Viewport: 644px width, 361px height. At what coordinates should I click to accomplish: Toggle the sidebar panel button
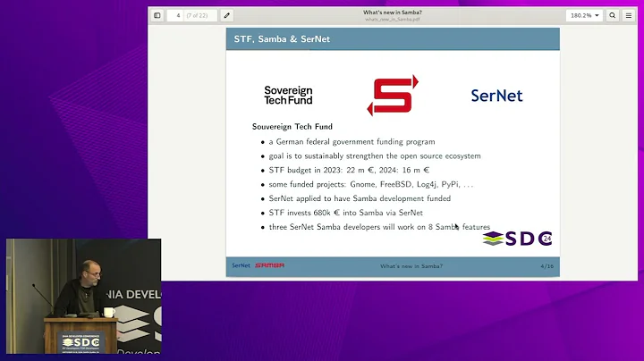(157, 15)
